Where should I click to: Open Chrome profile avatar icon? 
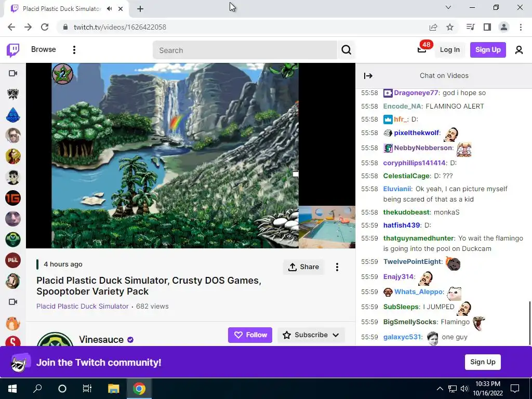(504, 27)
